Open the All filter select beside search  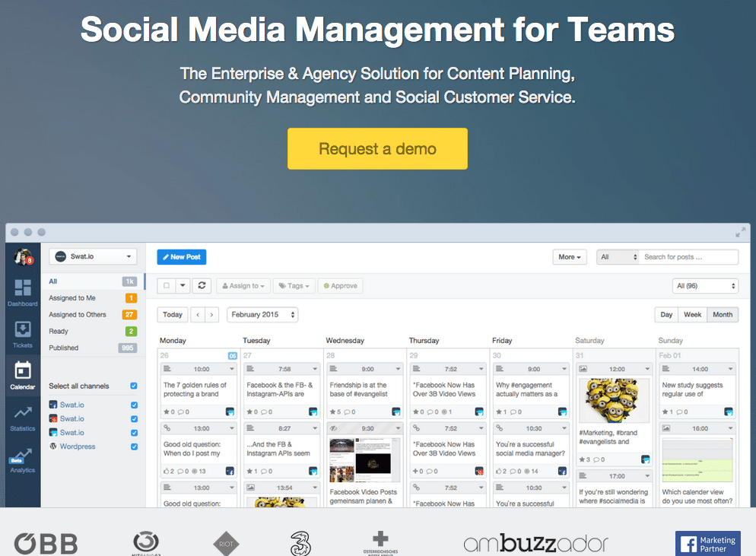pyautogui.click(x=618, y=257)
